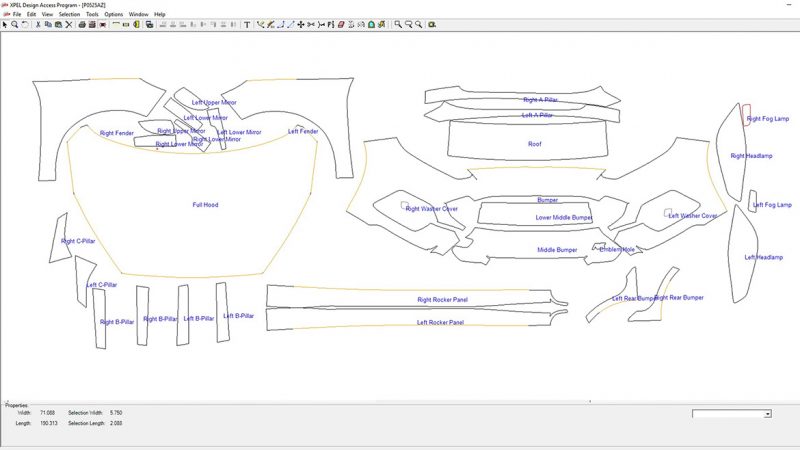Image resolution: width=800 pixels, height=450 pixels.
Task: Click inside the Properties combo box field
Action: click(x=728, y=414)
